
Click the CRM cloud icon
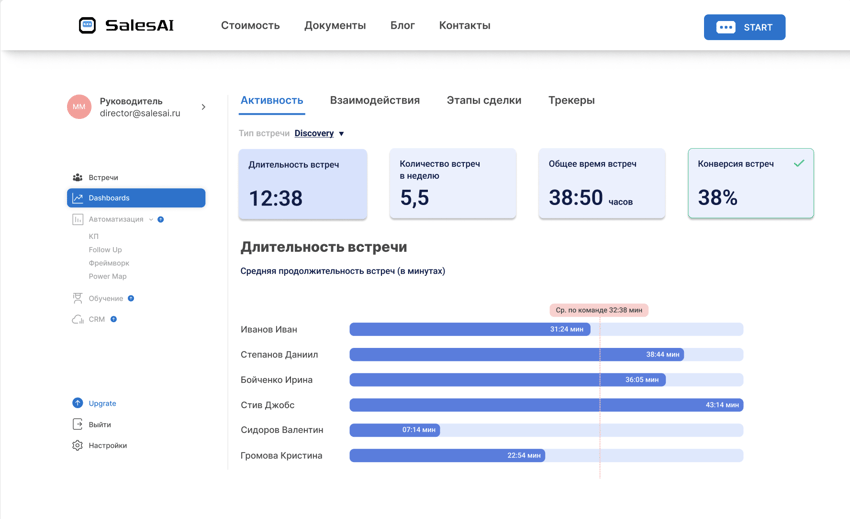77,319
